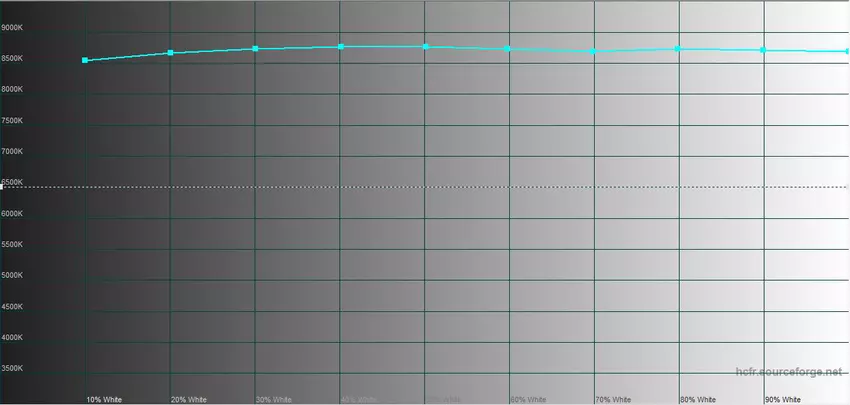850x405 pixels.
Task: Click the cyan marker at 90% White
Action: click(x=764, y=50)
